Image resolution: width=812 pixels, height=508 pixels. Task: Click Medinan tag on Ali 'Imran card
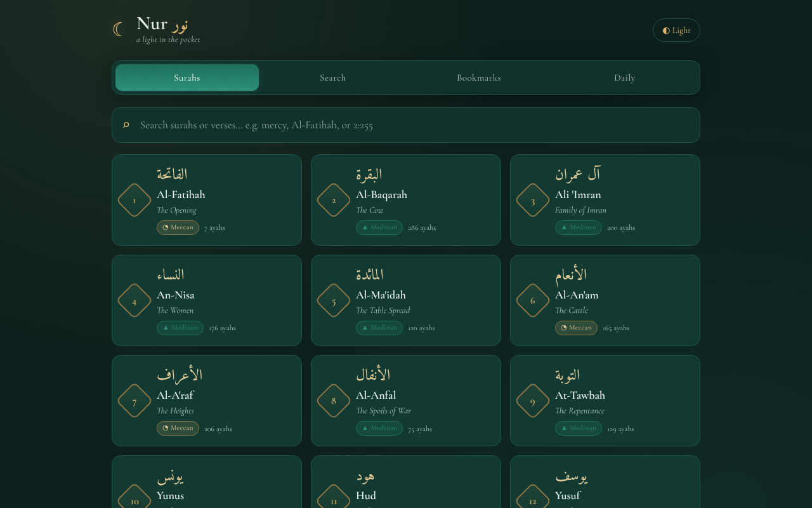tap(579, 227)
